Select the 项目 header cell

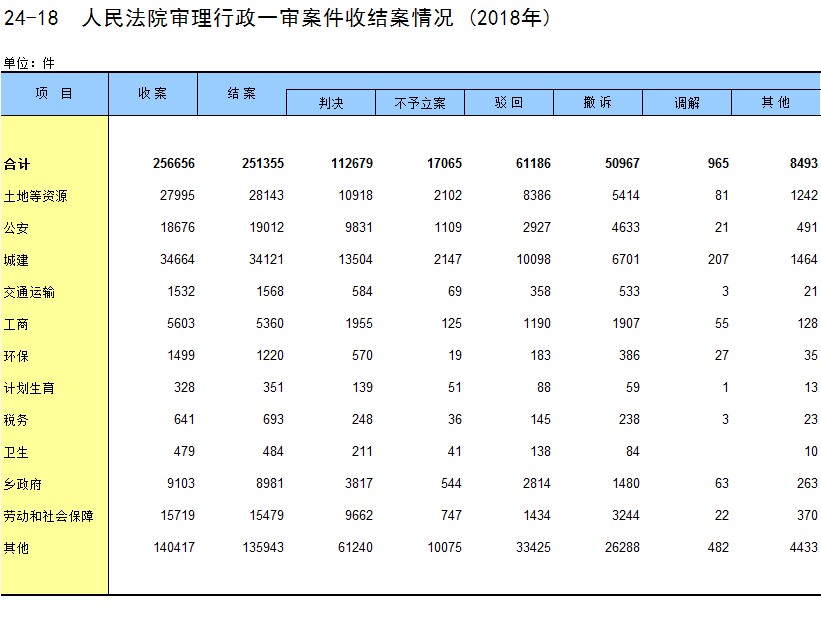point(54,94)
